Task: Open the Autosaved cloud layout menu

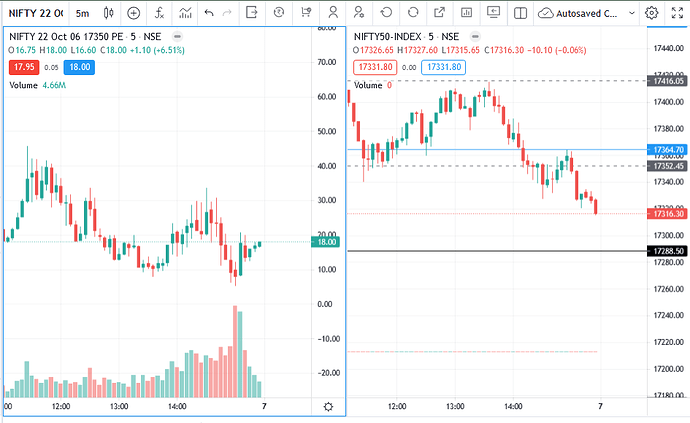Action: [x=578, y=14]
